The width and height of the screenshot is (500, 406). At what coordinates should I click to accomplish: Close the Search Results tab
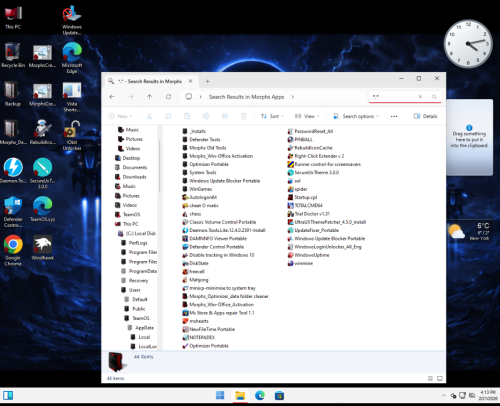tap(191, 81)
